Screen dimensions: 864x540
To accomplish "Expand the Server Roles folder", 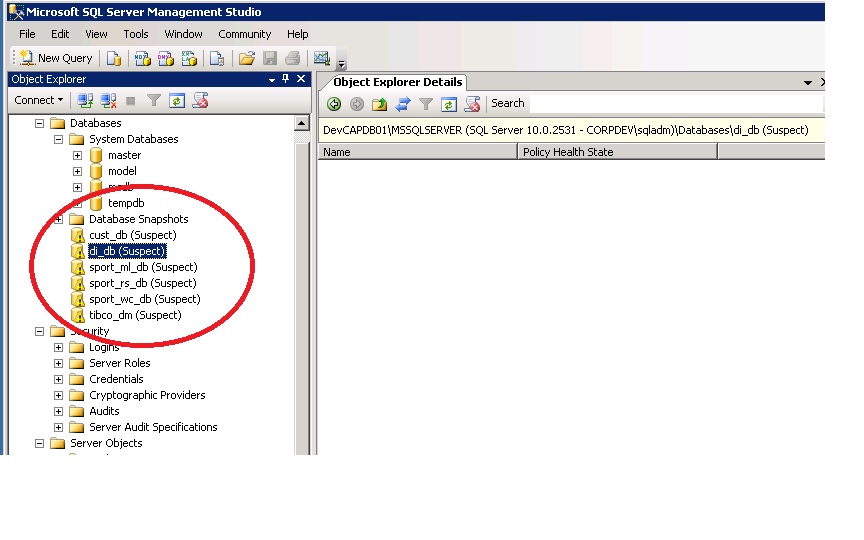I will 58,364.
